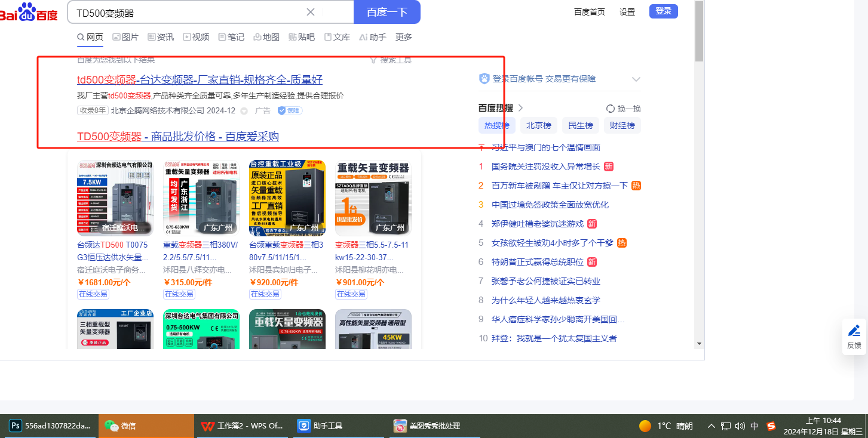Open hot search 女孩欲轻生被劝4小时
This screenshot has height=438, width=868.
tap(553, 243)
